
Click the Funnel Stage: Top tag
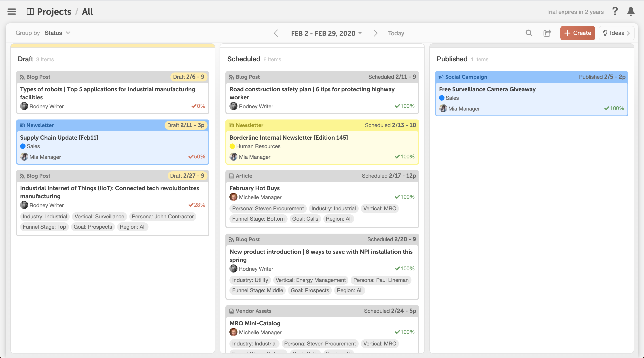[x=44, y=227]
